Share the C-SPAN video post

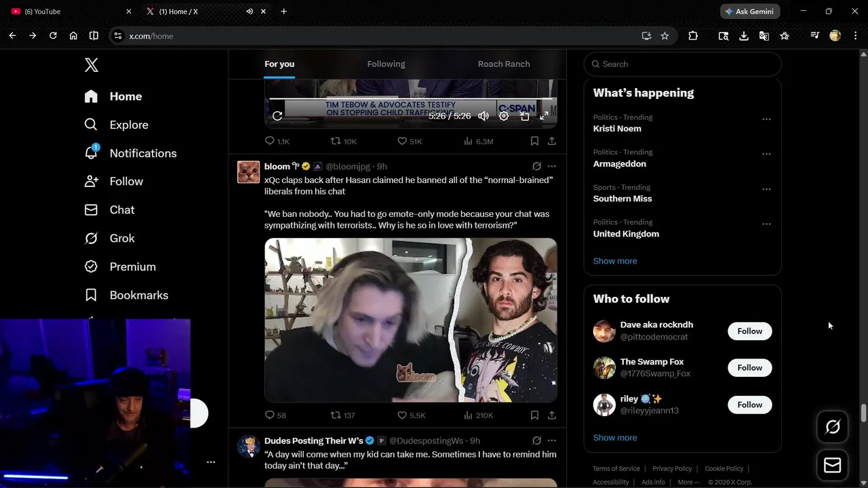(x=552, y=141)
